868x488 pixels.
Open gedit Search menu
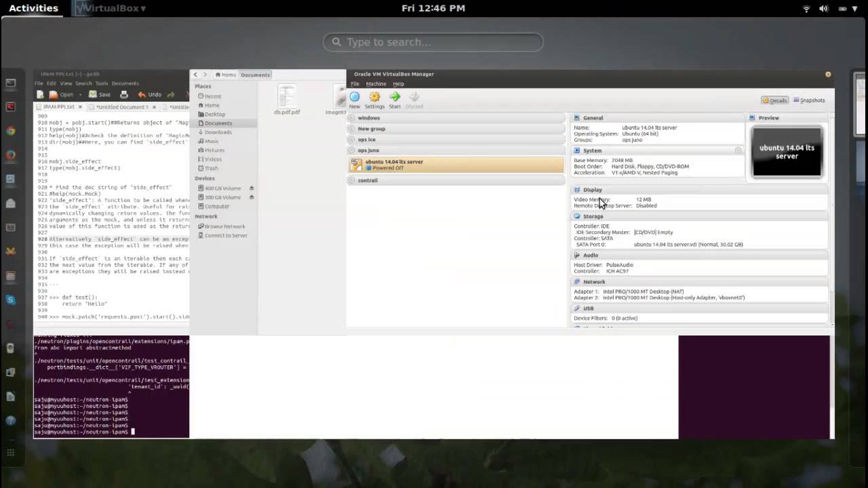tap(83, 83)
